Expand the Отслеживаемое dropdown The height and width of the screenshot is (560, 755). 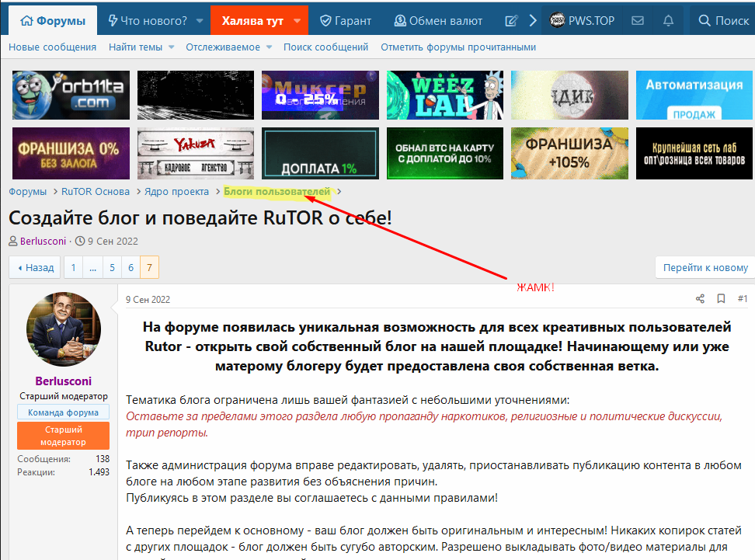(x=269, y=47)
